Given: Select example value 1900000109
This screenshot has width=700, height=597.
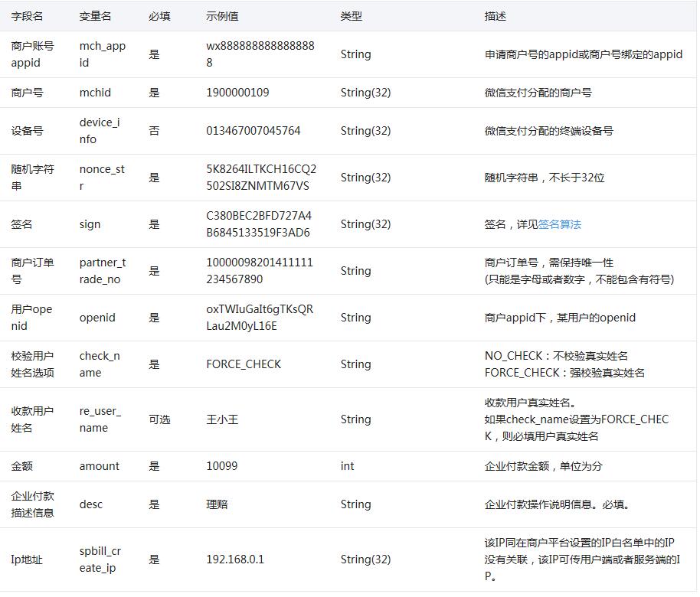Looking at the screenshot, I should [x=237, y=93].
